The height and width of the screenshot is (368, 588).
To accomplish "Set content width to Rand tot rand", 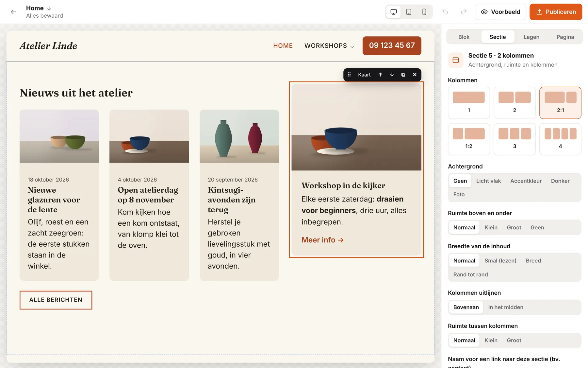I will pos(471,274).
